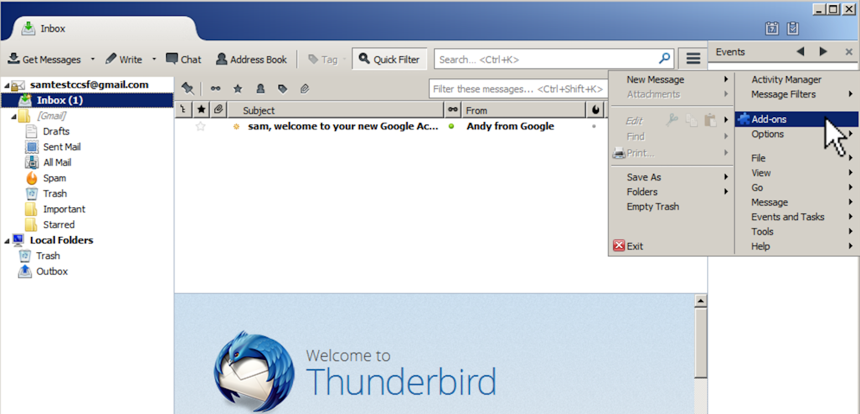Click the Tag toolbar button
The width and height of the screenshot is (860, 414).
click(x=322, y=59)
